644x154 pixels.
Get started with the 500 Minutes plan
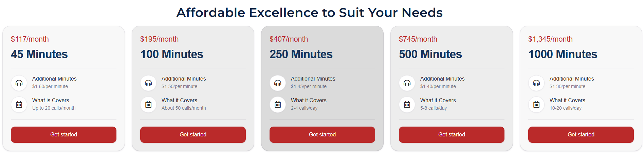[x=452, y=135]
